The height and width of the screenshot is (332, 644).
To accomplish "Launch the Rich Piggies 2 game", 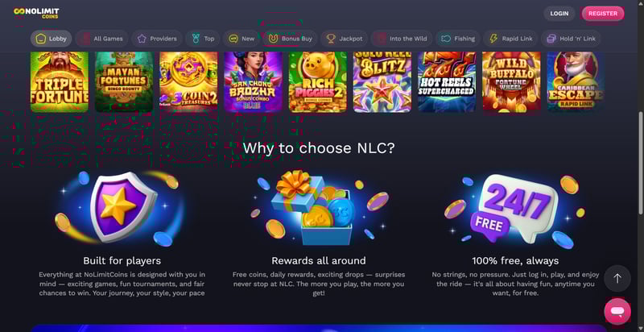I will 317,81.
